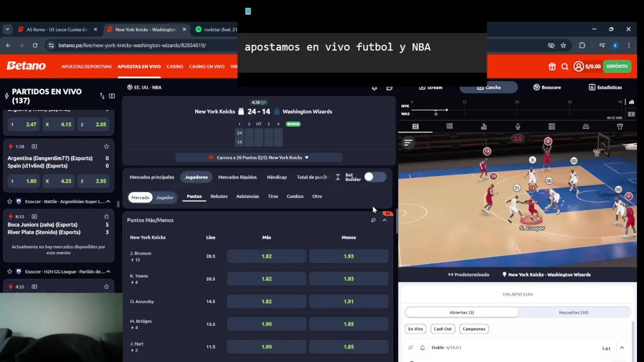Click the small bar graph icon beside the timeline
This screenshot has height=362, width=644.
point(631,102)
